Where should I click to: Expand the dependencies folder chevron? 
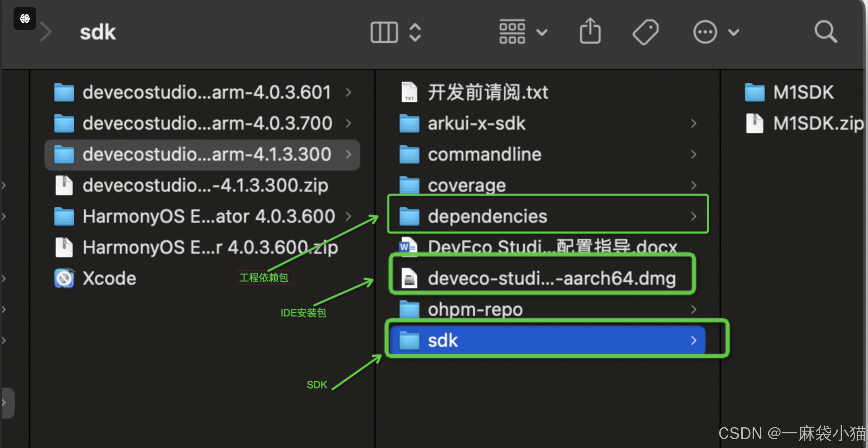click(693, 216)
